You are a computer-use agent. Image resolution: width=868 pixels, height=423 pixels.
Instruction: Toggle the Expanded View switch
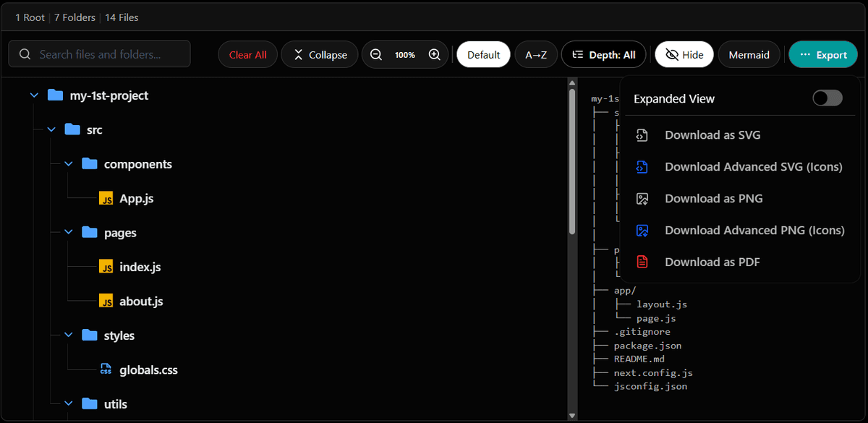tap(827, 98)
